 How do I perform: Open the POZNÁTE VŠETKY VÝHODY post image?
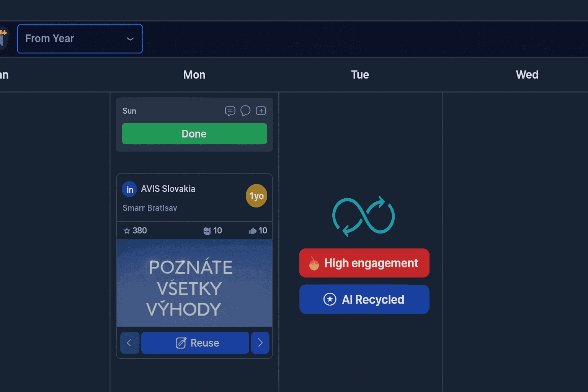tap(194, 283)
